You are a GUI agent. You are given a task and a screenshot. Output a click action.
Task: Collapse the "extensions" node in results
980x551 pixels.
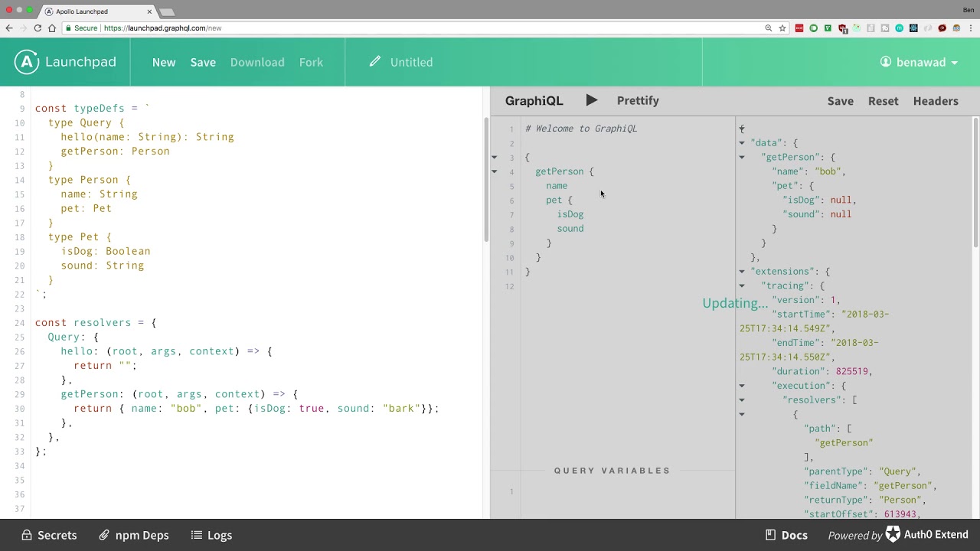click(741, 271)
